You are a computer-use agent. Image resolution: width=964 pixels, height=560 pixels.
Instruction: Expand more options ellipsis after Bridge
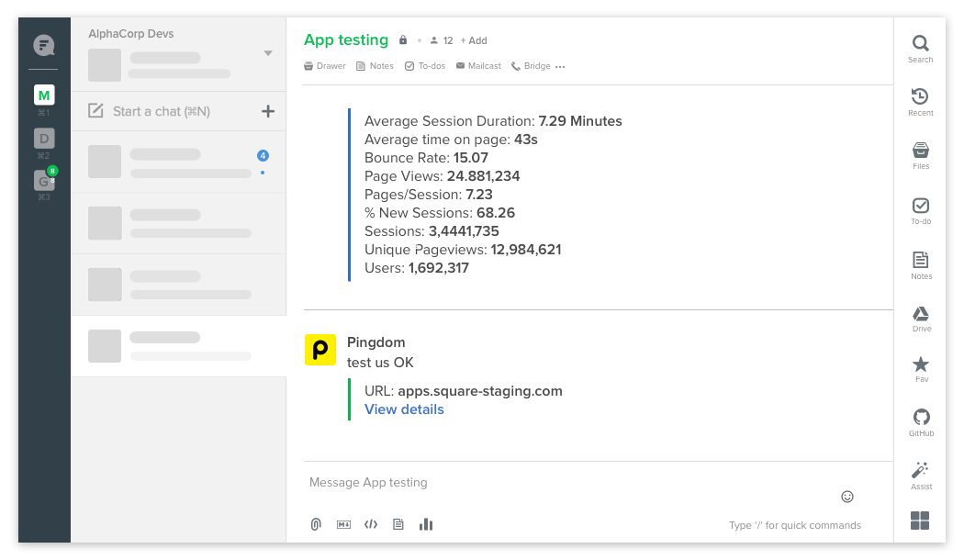(x=560, y=67)
